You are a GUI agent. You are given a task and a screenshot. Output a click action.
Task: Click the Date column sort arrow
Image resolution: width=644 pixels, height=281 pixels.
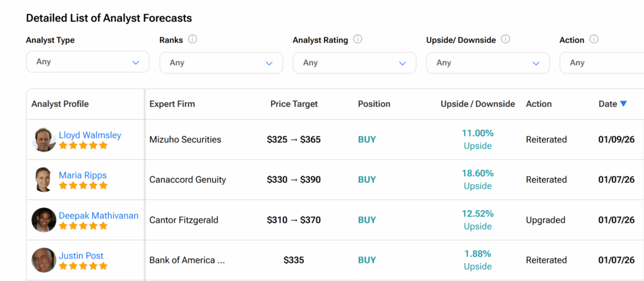pyautogui.click(x=623, y=104)
